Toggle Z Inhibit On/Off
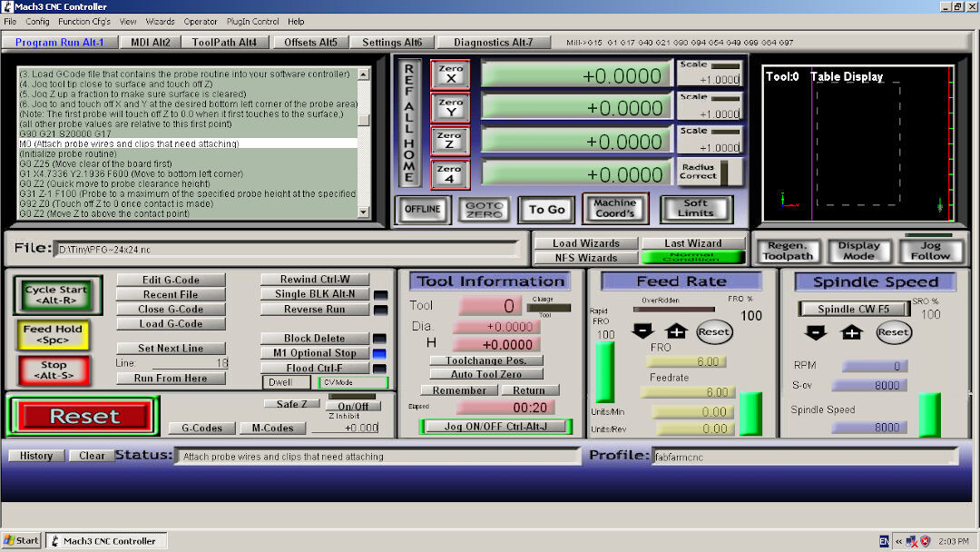980x552 pixels. tap(353, 406)
